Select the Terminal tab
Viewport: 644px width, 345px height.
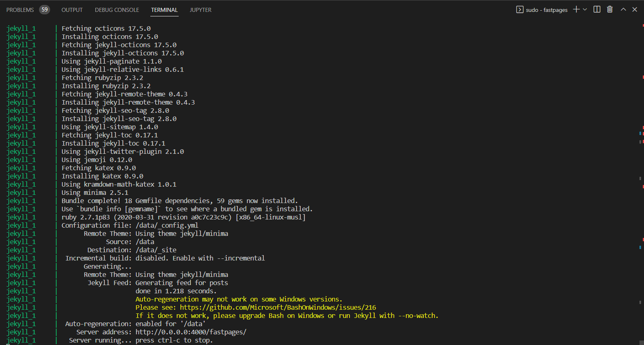pyautogui.click(x=164, y=10)
